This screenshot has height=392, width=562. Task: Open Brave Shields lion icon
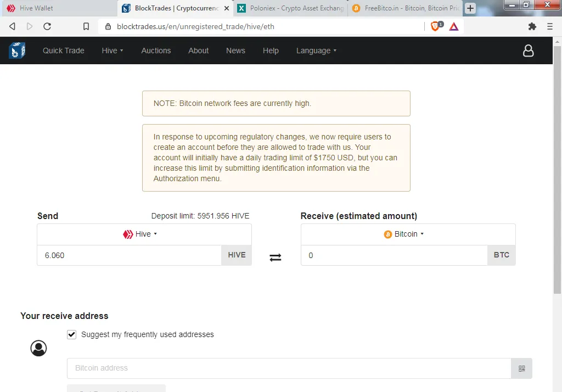(436, 26)
